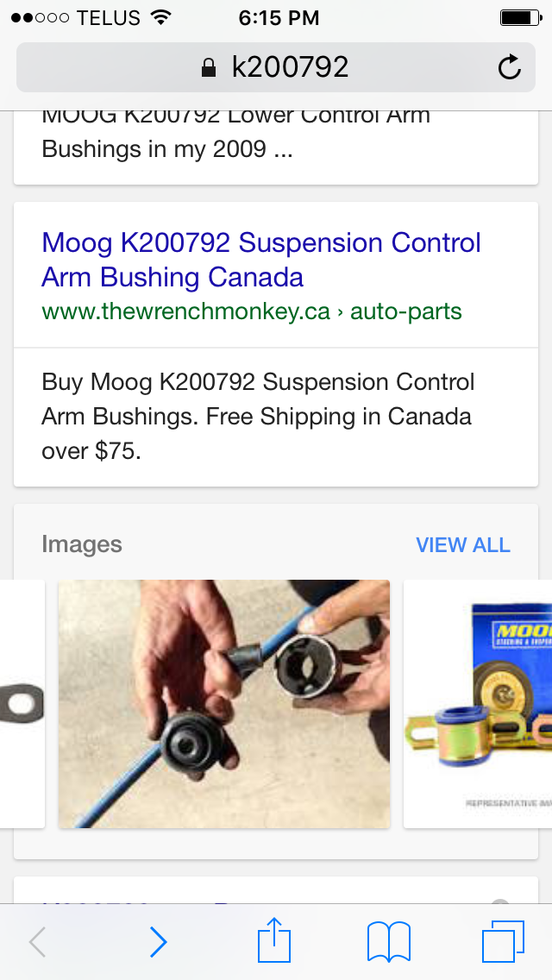This screenshot has width=552, height=980.
Task: Tap the 6:15 PM status bar clock
Action: [x=279, y=18]
